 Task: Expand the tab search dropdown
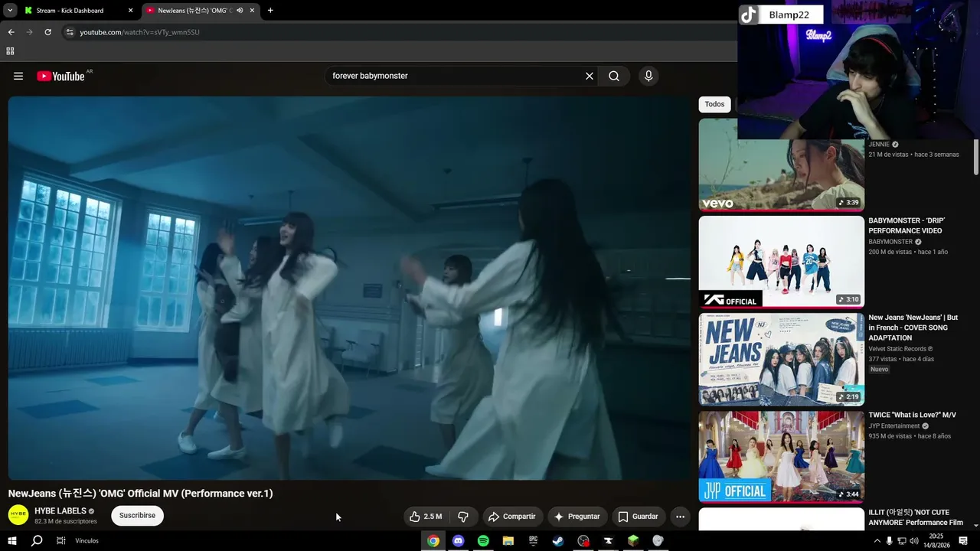(x=10, y=11)
